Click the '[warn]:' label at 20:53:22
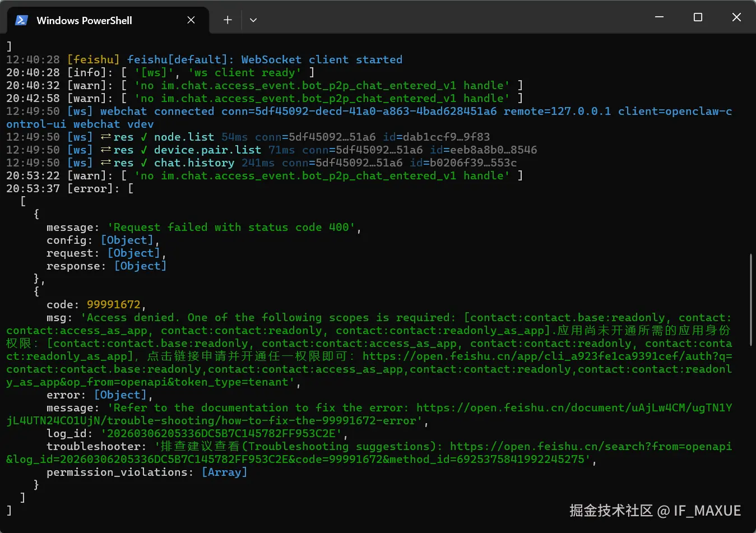This screenshot has width=756, height=533. coord(90,176)
